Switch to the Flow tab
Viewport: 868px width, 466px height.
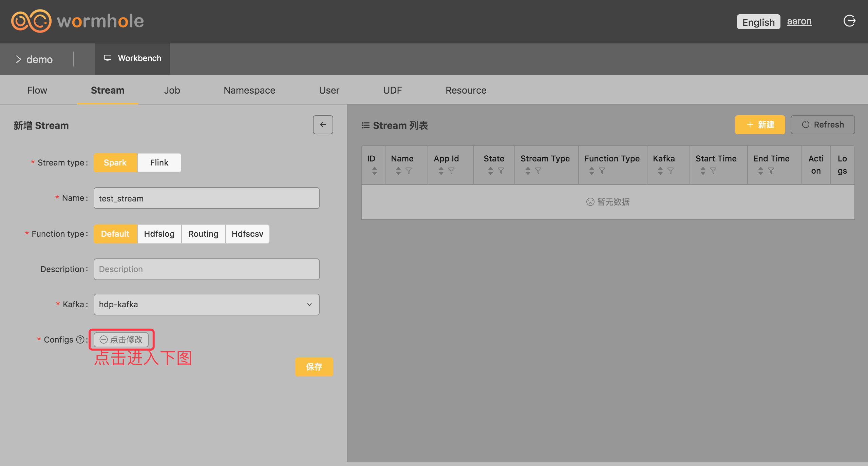[x=37, y=90]
